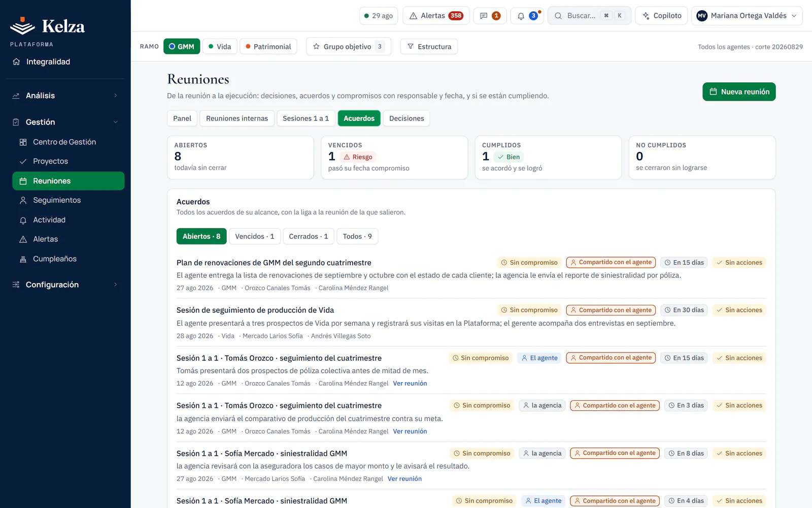
Task: Click the Abiertos summary card
Action: point(241,157)
